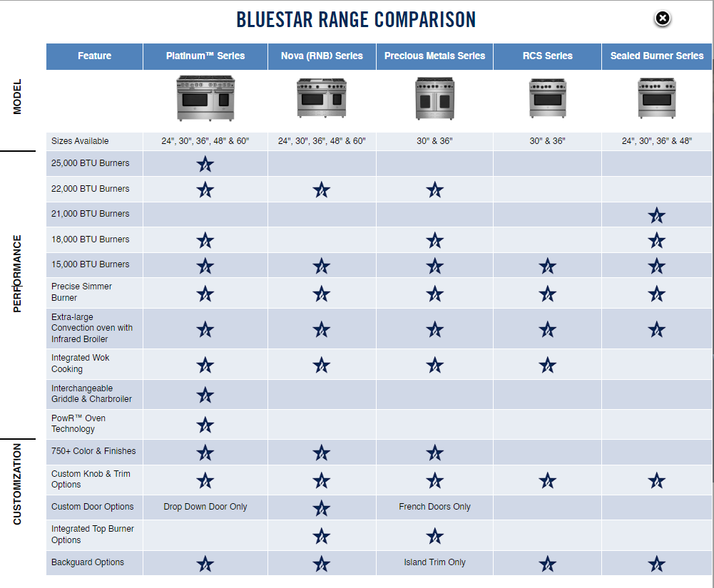Click the 'Island Trim Only' cell

tap(435, 562)
